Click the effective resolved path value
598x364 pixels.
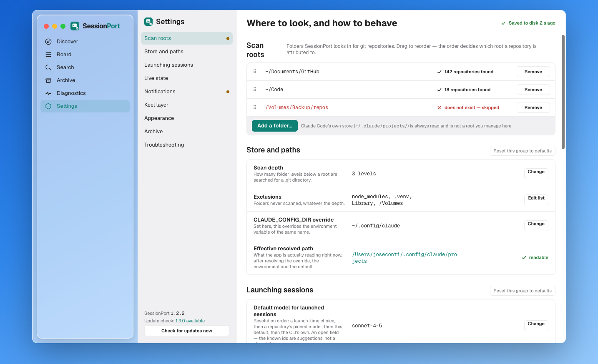tap(405, 258)
